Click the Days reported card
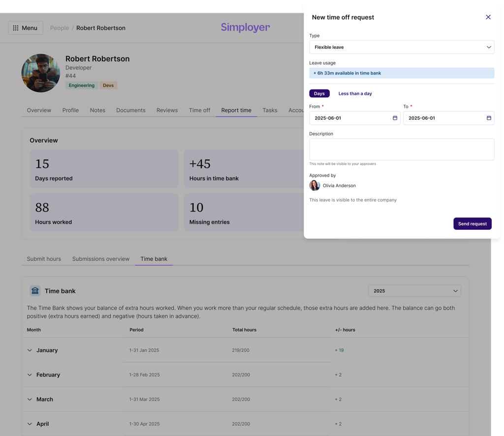 pyautogui.click(x=104, y=169)
